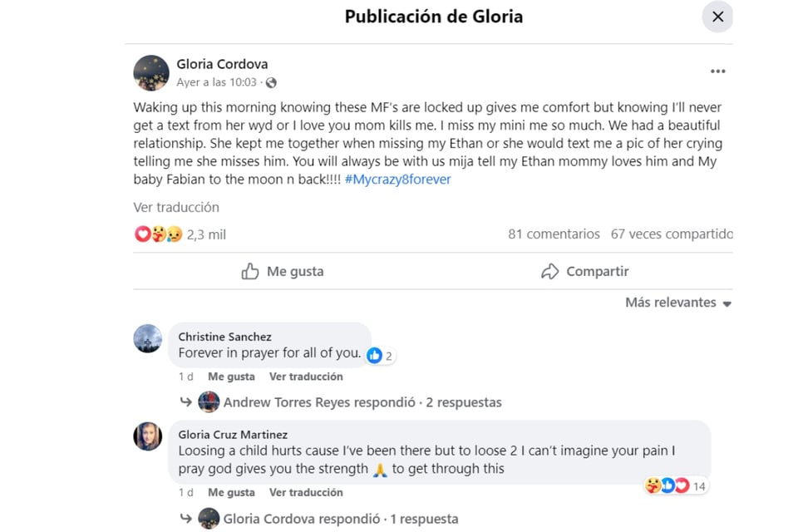Open reactions on Gloria Cruz Martinez's comment

click(x=675, y=485)
